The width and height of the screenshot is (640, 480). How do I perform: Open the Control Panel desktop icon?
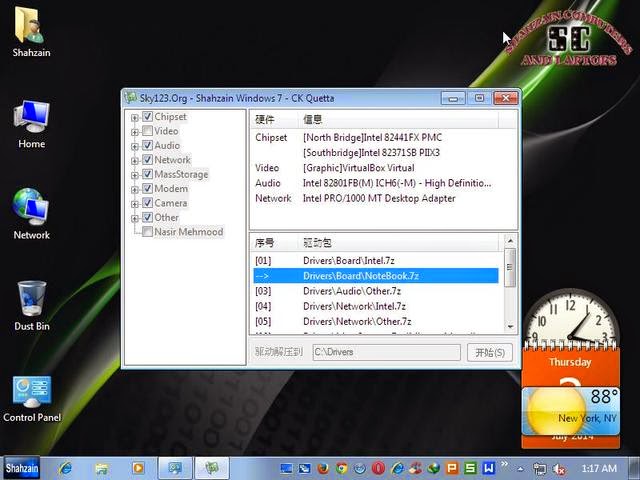32,399
